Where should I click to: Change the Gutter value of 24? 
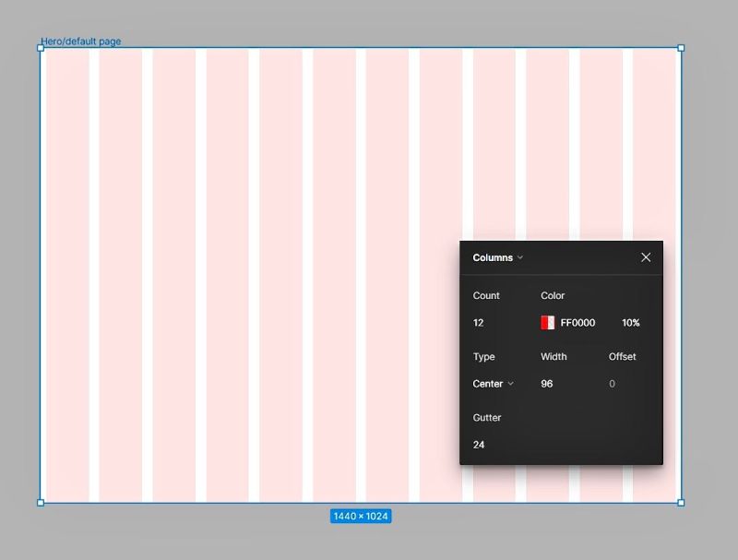pyautogui.click(x=479, y=446)
